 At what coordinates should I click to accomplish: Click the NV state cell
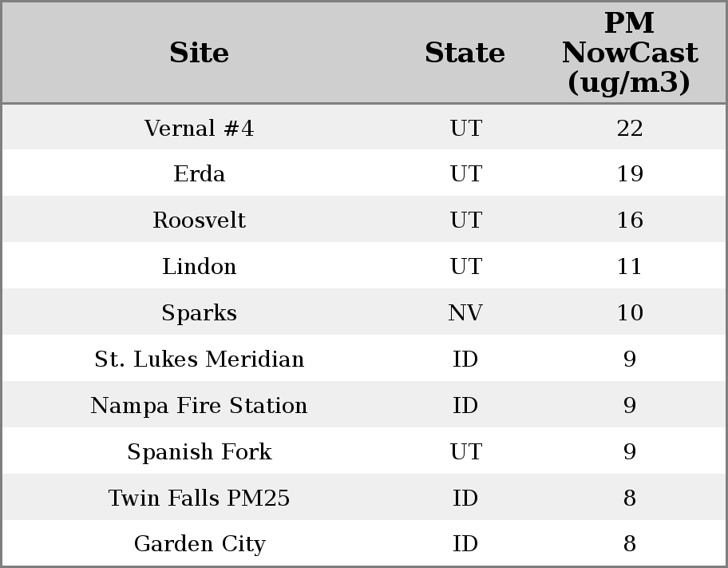click(x=465, y=313)
